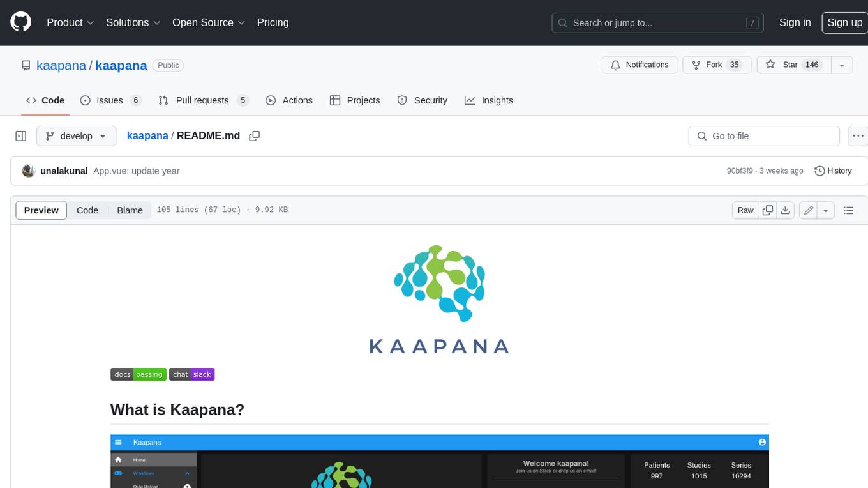Focus the Go to file field
Viewport: 868px width, 488px height.
pyautogui.click(x=764, y=136)
